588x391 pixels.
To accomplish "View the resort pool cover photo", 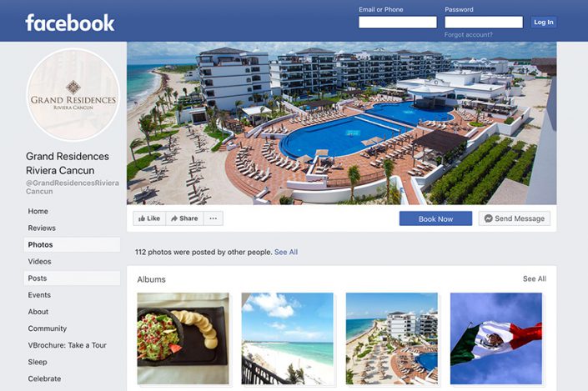I will click(x=341, y=123).
